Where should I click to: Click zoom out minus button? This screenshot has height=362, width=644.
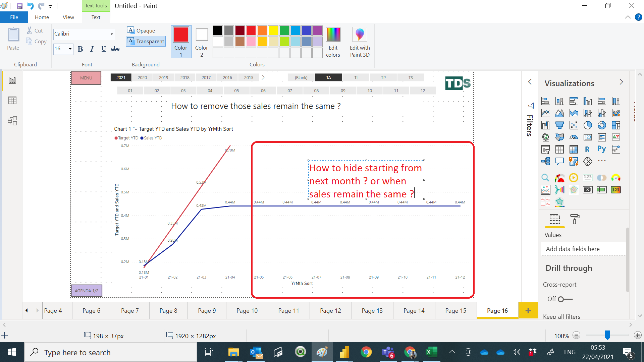pyautogui.click(x=577, y=335)
